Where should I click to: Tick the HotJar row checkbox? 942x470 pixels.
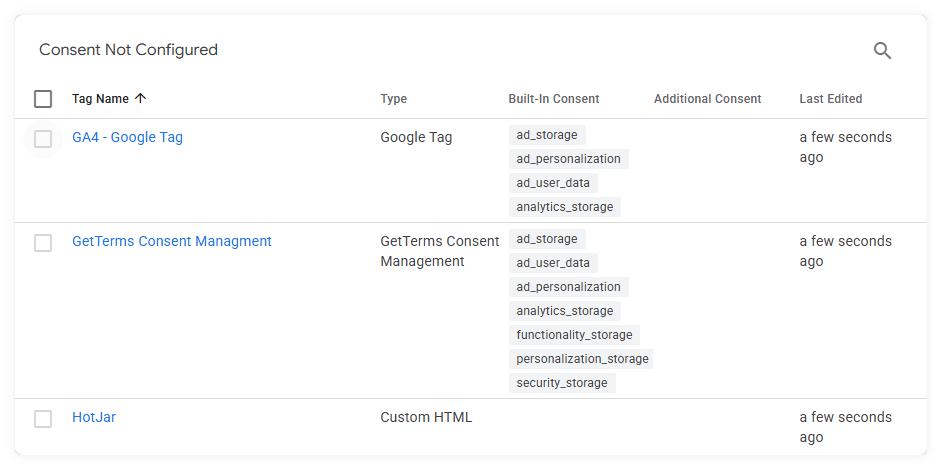(x=43, y=419)
